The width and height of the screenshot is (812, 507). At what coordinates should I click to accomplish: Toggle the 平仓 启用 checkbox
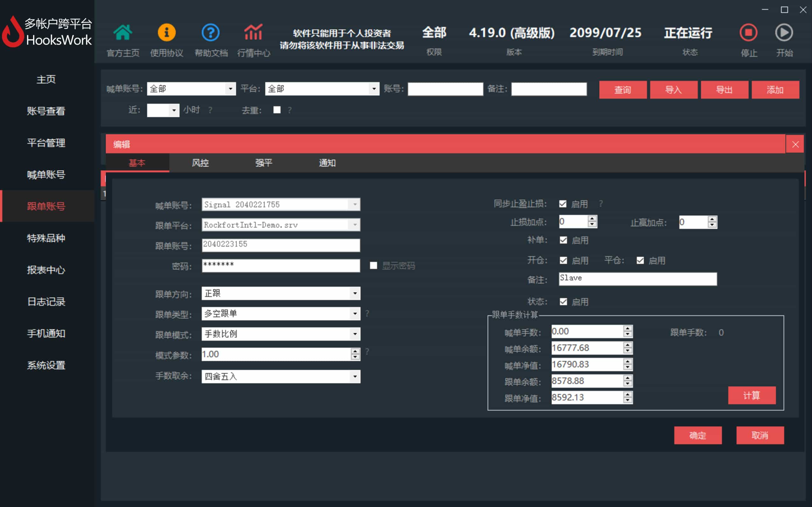[640, 260]
